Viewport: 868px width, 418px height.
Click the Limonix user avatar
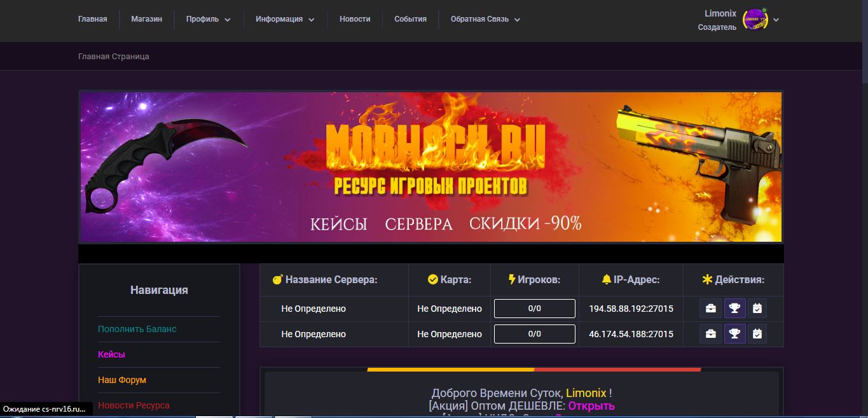755,20
